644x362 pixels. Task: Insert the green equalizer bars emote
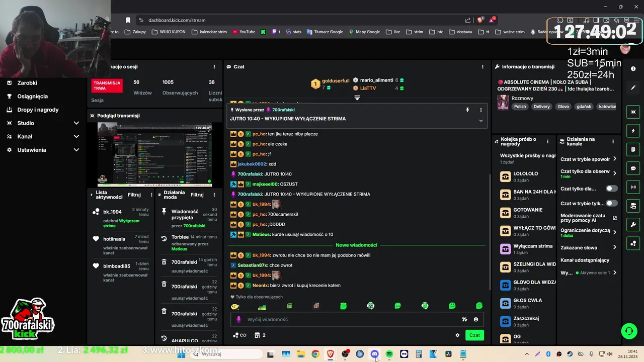(x=262, y=306)
